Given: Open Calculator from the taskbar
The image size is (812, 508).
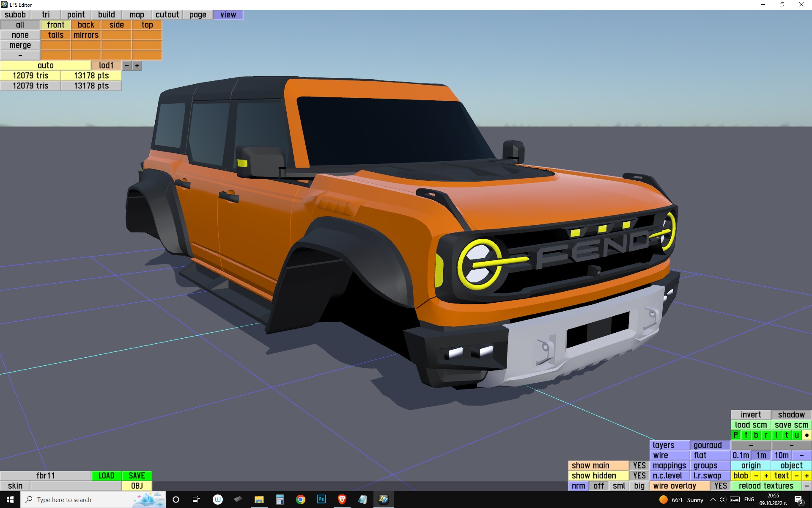Looking at the screenshot, I should [280, 500].
